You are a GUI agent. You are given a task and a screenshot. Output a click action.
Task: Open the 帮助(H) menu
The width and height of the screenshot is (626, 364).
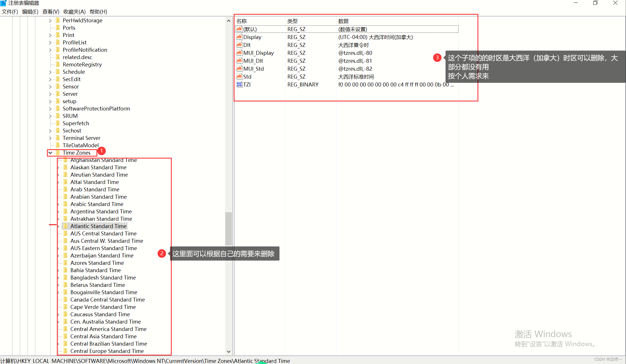[x=98, y=12]
